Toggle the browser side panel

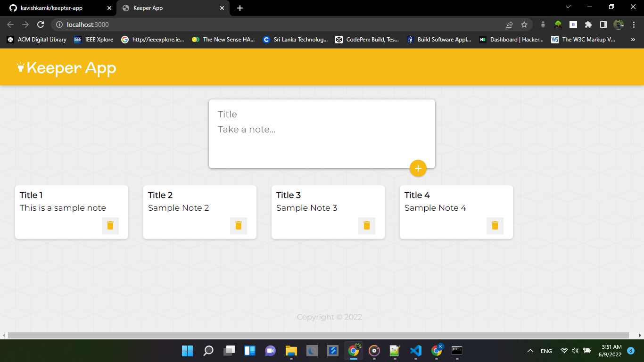pyautogui.click(x=603, y=25)
